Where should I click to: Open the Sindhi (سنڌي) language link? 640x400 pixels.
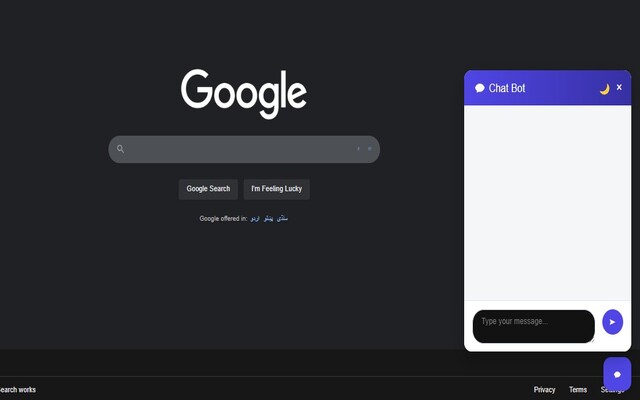click(x=282, y=218)
